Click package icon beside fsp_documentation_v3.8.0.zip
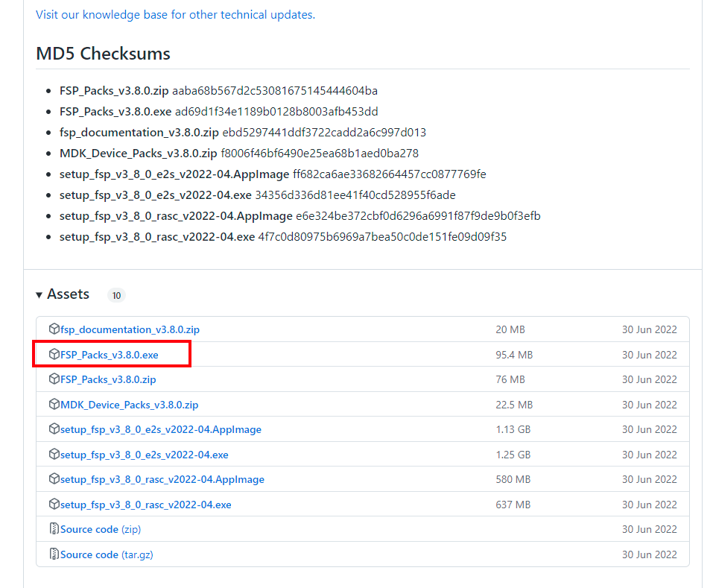 (54, 329)
